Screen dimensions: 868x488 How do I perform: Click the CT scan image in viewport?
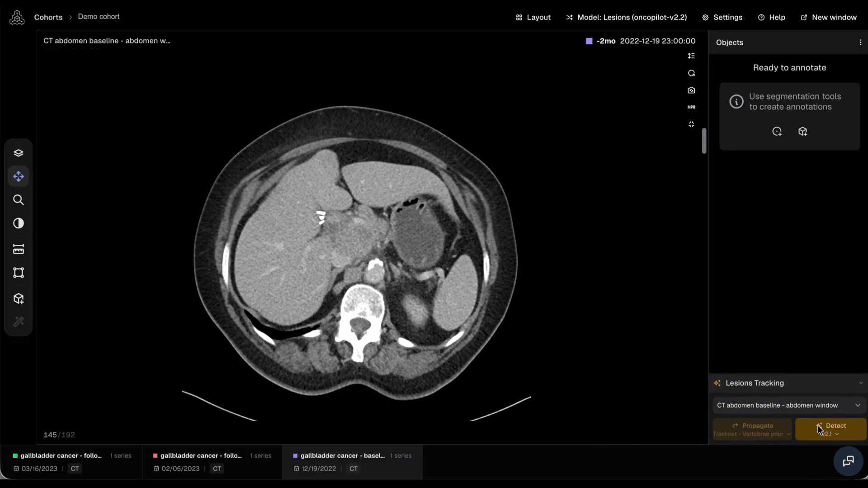[356, 253]
